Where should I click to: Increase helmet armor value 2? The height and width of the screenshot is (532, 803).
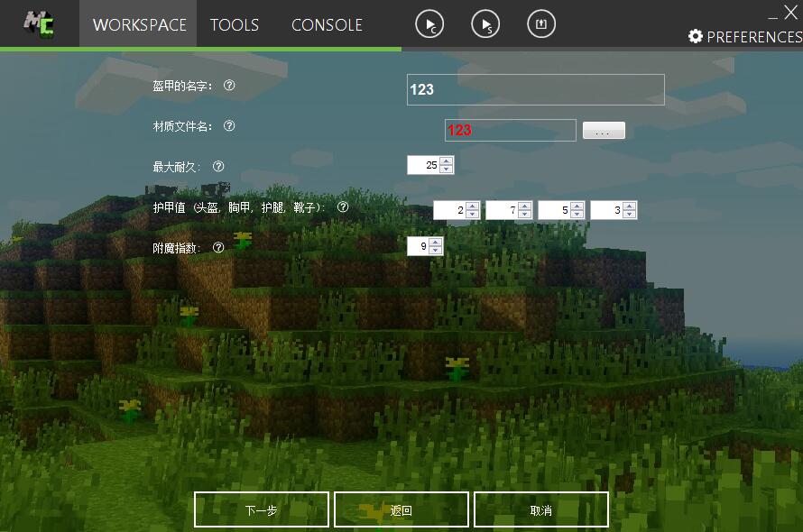click(473, 206)
